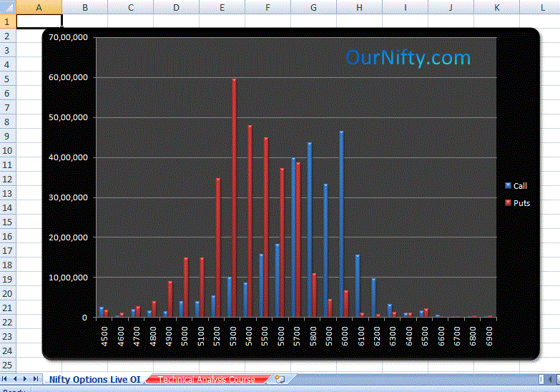This screenshot has width=560, height=392.
Task: Select column E header
Action: tap(222, 7)
